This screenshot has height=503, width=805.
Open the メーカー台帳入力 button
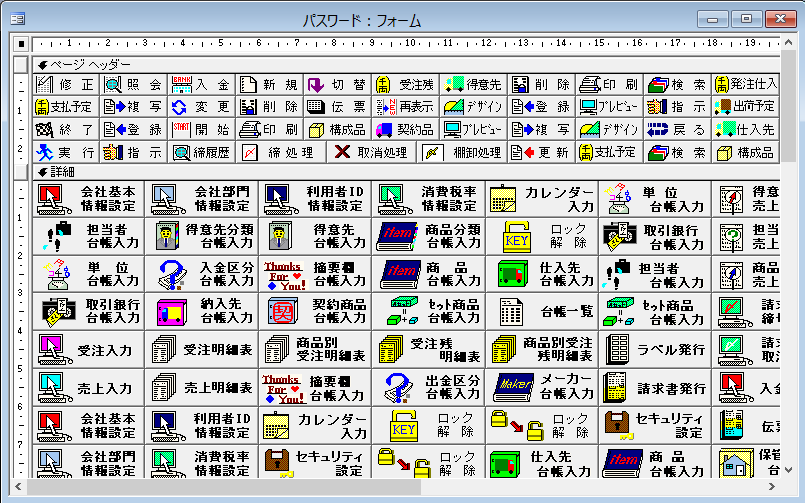pos(542,387)
